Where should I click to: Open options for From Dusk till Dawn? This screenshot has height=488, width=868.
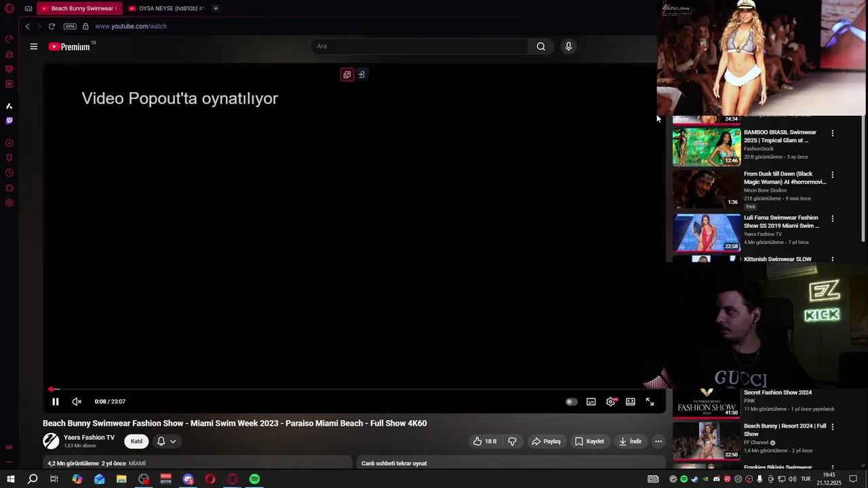(833, 175)
